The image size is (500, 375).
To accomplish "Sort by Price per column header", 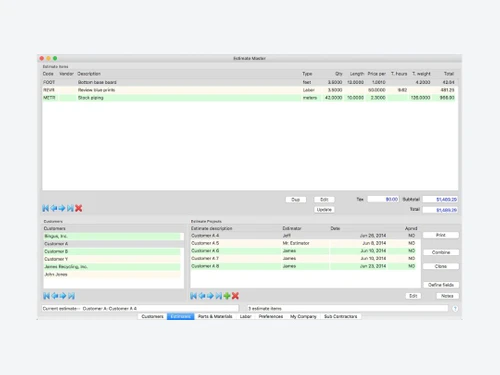I will [377, 74].
